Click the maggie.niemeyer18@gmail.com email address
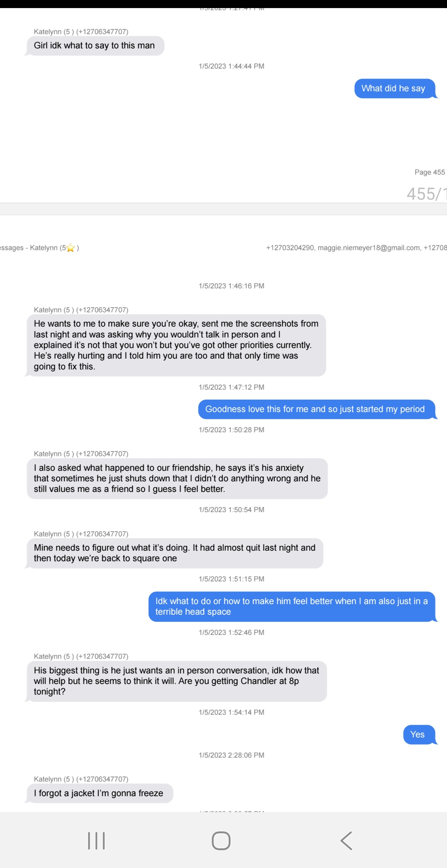The width and height of the screenshot is (447, 868). click(x=369, y=248)
